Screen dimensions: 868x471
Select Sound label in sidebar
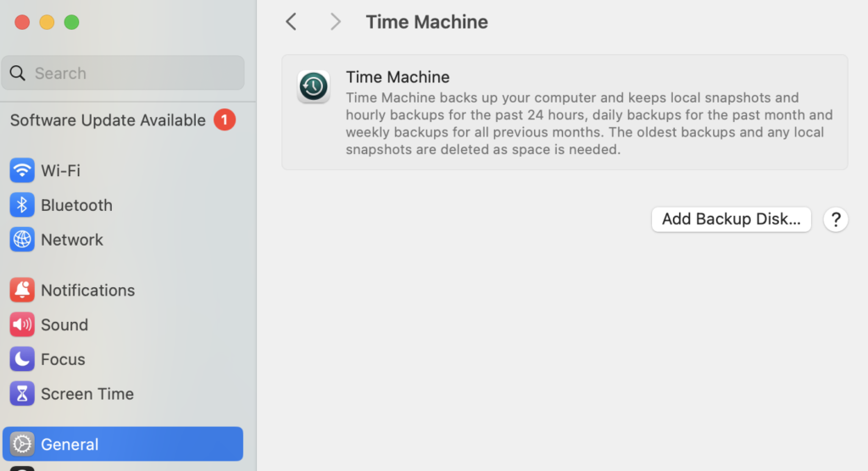(x=64, y=325)
